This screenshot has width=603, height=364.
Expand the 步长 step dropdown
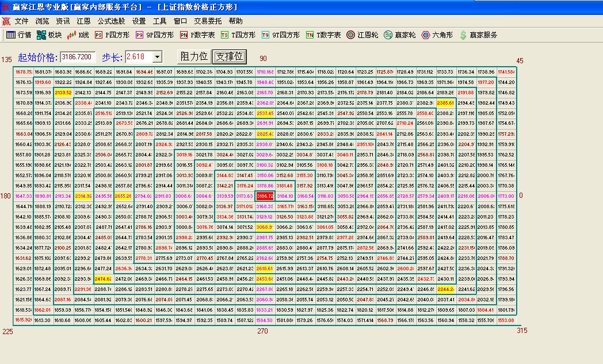pyautogui.click(x=157, y=57)
